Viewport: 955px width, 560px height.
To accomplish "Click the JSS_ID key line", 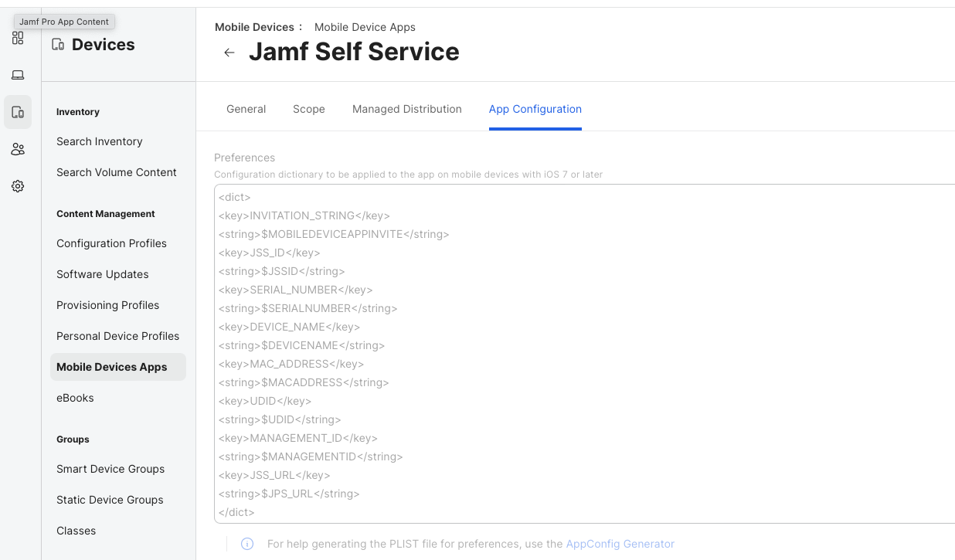I will click(x=270, y=253).
